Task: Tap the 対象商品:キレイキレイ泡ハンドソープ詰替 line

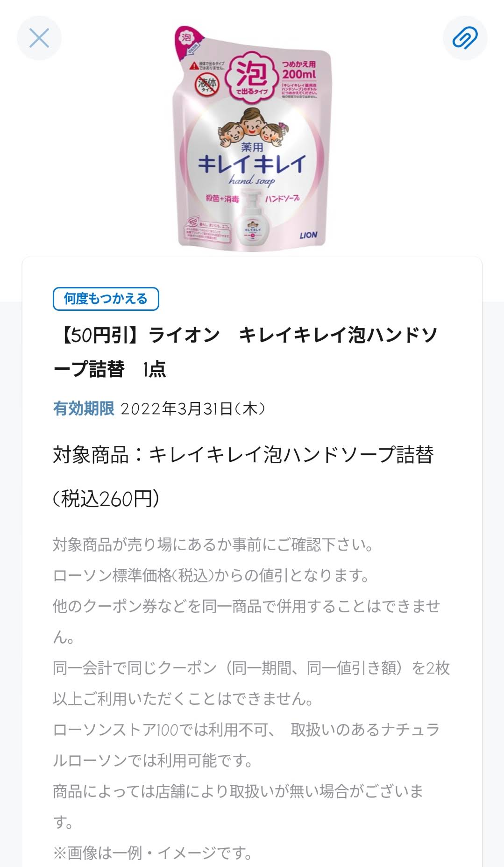Action: tap(243, 454)
